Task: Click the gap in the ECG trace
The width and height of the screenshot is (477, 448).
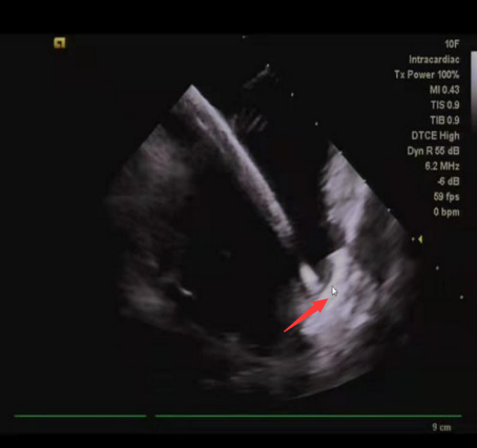Action: (150, 416)
